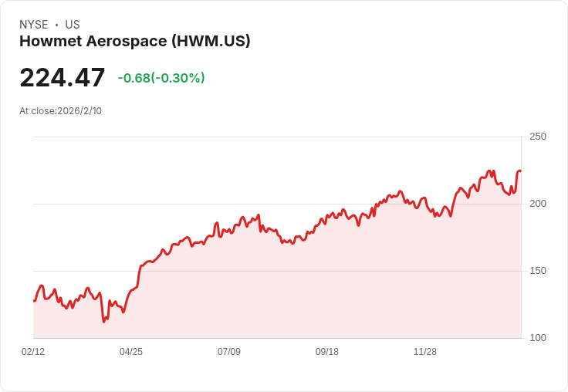Click the dot separator between NYSE and US
568x392 pixels.
56,25
